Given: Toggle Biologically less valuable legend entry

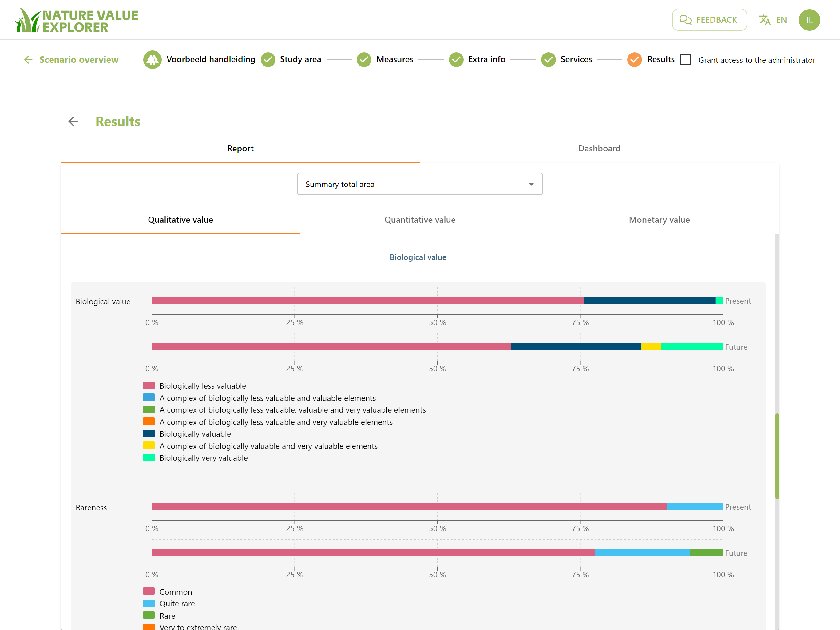Looking at the screenshot, I should coord(194,386).
